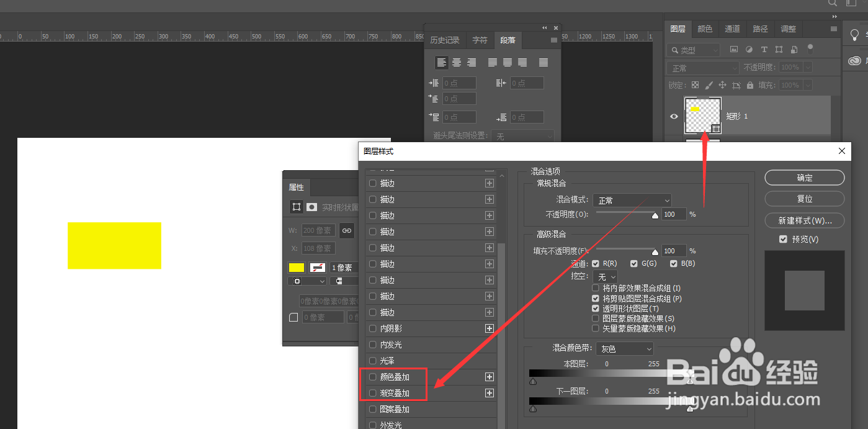Open the Creative Cloud Libraries icon
Image resolution: width=868 pixels, height=429 pixels.
[854, 60]
